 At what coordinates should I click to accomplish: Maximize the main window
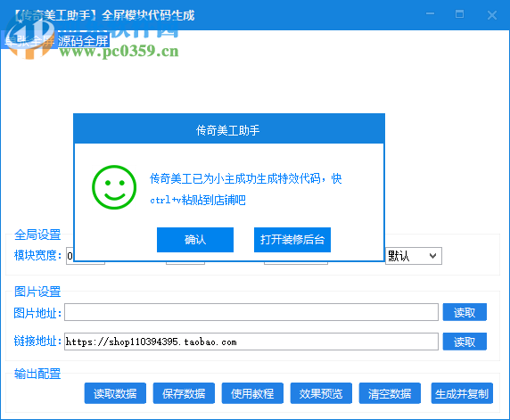tap(459, 14)
